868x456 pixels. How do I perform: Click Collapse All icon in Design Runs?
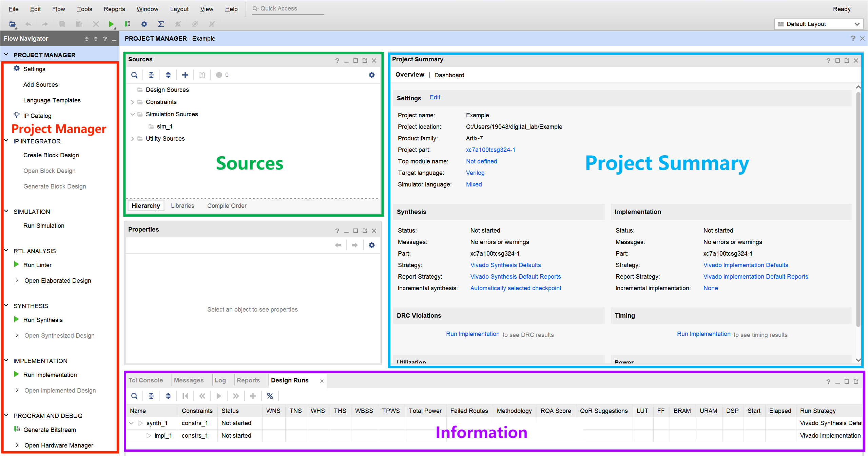pyautogui.click(x=151, y=396)
